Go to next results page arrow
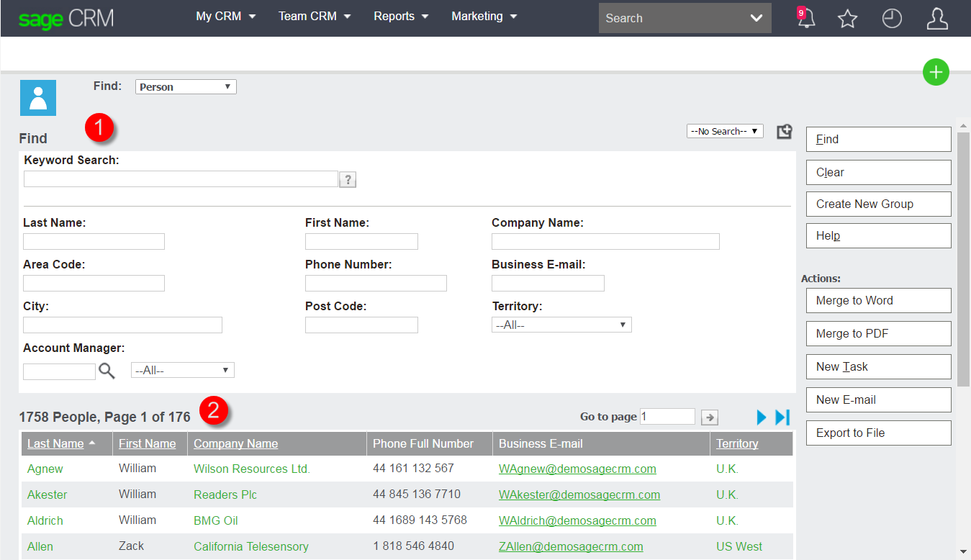 [x=762, y=417]
